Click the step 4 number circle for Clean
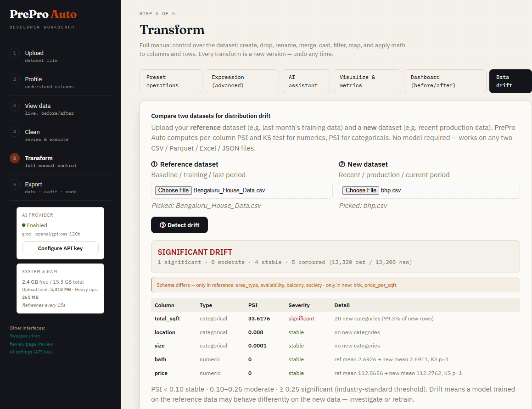The image size is (532, 409). 15,132
